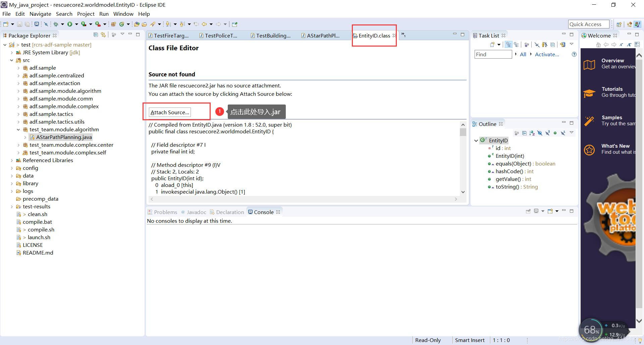The height and width of the screenshot is (345, 644).
Task: Open Package Explorer View Menu triangle
Action: click(122, 34)
